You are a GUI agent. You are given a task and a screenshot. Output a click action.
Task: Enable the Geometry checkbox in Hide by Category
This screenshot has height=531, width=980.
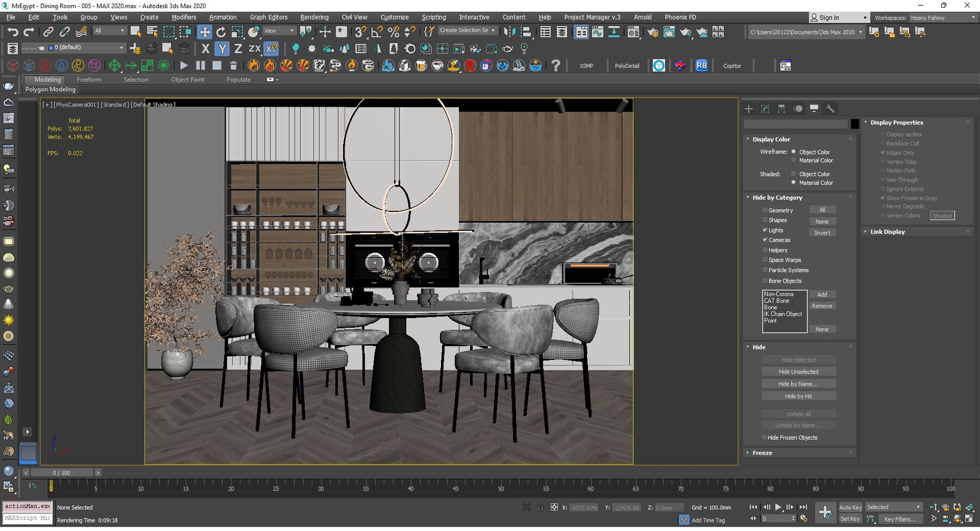click(765, 210)
